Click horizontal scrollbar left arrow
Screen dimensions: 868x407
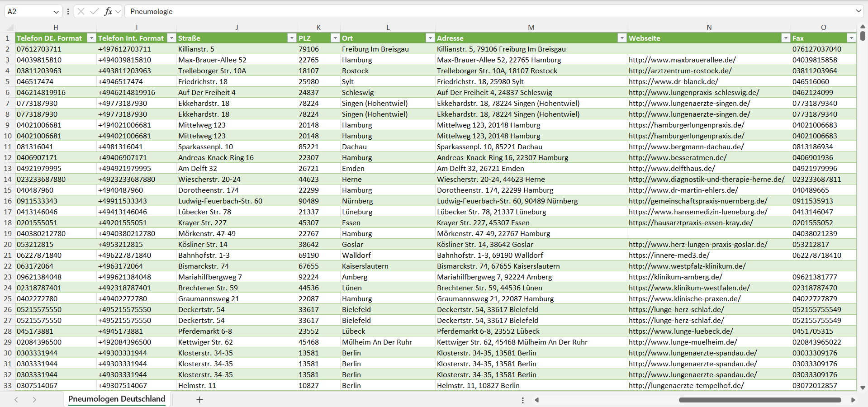[536, 400]
